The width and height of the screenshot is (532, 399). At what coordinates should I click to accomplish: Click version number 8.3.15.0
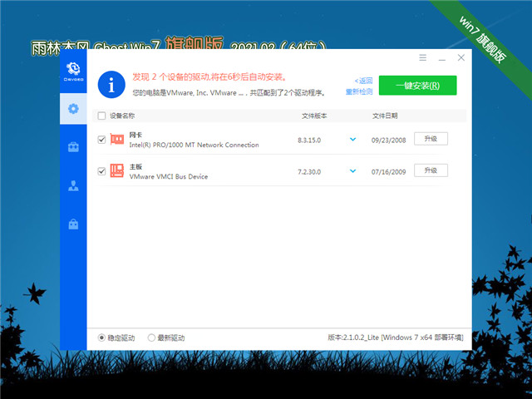[x=309, y=140]
